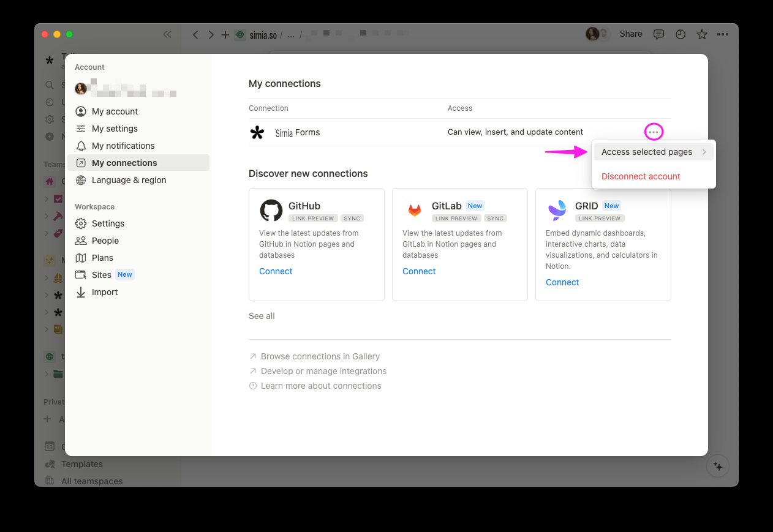This screenshot has width=773, height=532.
Task: Navigate forward with the right arrow
Action: (211, 35)
